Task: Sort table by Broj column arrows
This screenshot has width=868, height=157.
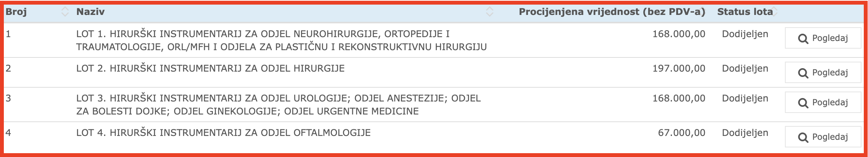Action: (65, 12)
